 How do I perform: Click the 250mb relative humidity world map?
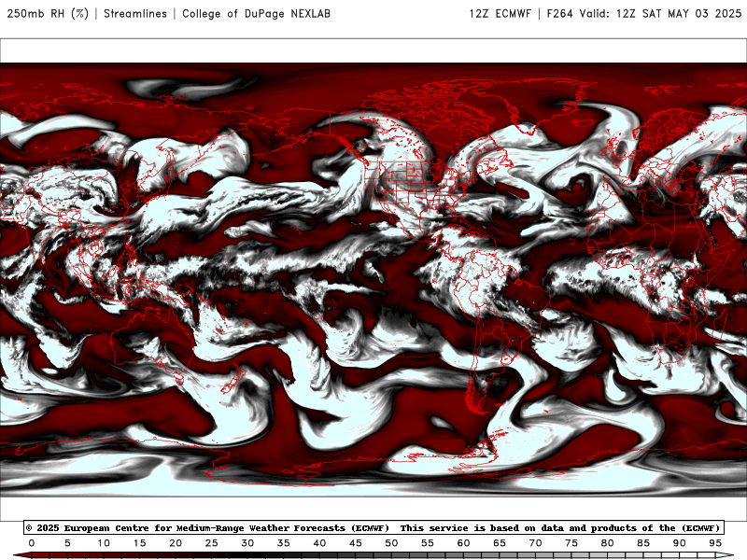coord(373,279)
